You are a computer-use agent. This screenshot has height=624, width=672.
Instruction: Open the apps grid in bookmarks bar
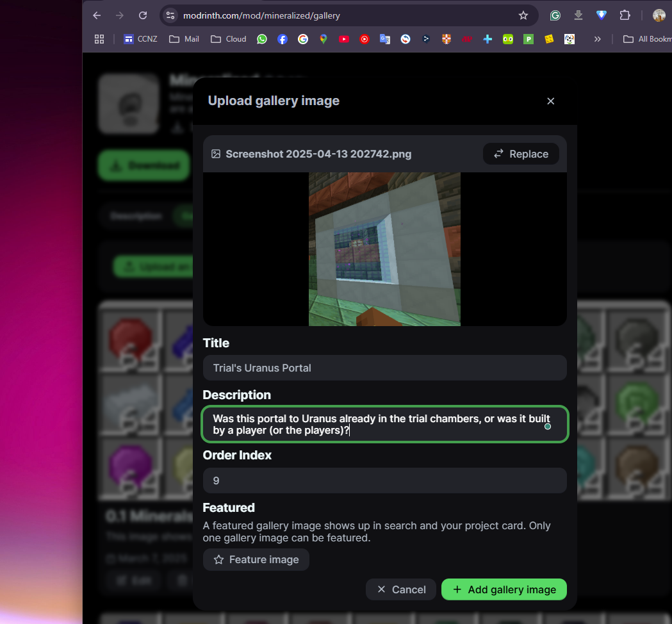[x=99, y=39]
